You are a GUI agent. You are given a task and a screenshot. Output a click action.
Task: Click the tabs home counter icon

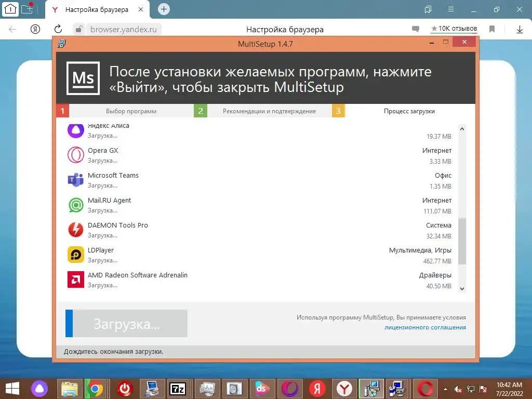[10, 9]
